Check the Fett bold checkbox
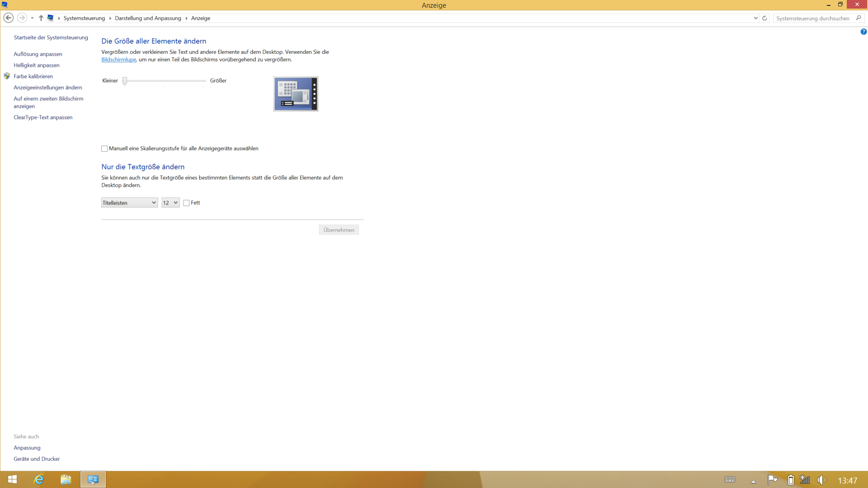 [x=186, y=203]
